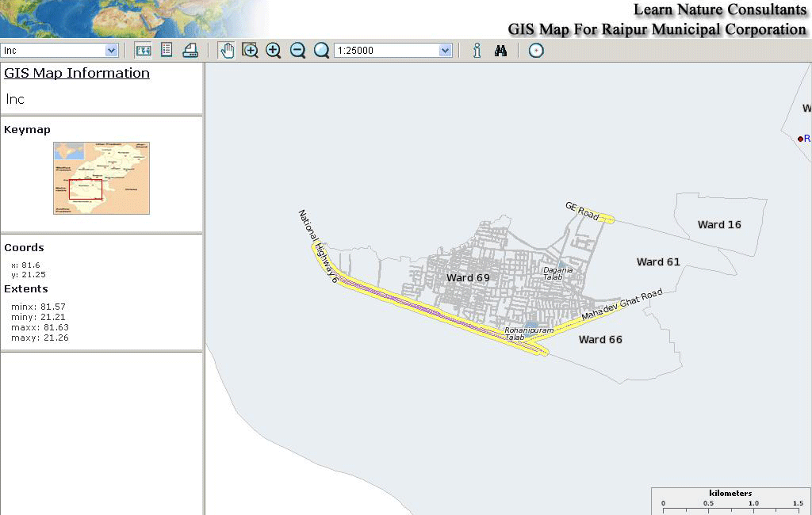
Task: Activate the Zoom Out tool
Action: (x=297, y=50)
